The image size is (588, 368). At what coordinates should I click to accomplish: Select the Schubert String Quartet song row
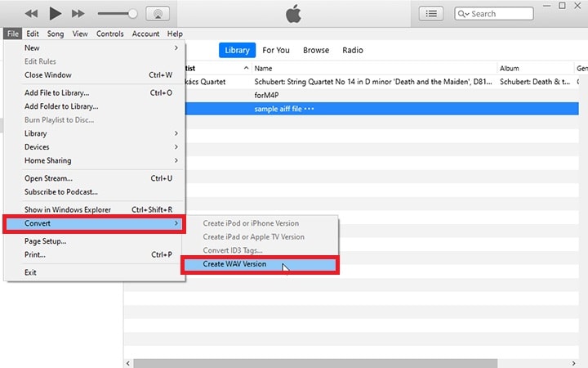[382, 82]
